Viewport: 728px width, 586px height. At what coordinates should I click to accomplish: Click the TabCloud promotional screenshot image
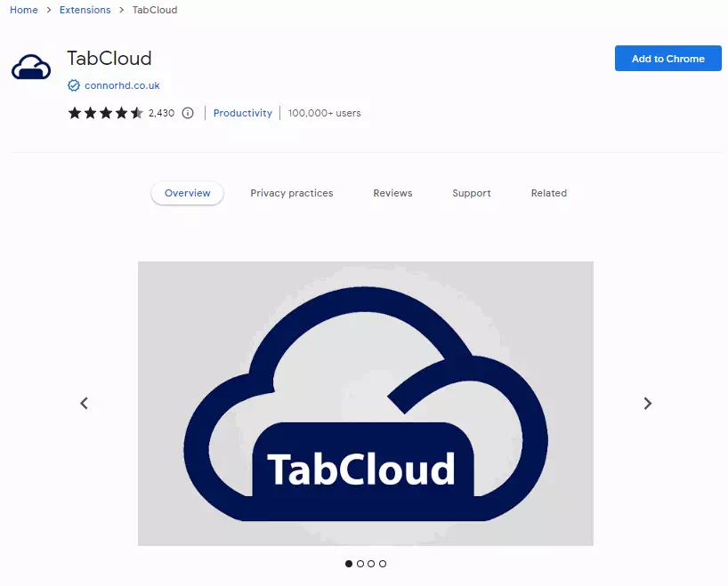coord(366,404)
